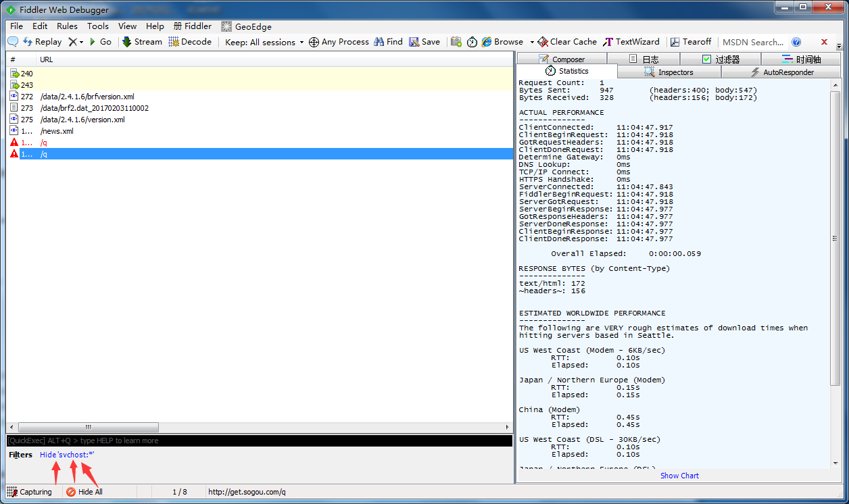Select session 243 row icon
The image size is (849, 504).
14,84
